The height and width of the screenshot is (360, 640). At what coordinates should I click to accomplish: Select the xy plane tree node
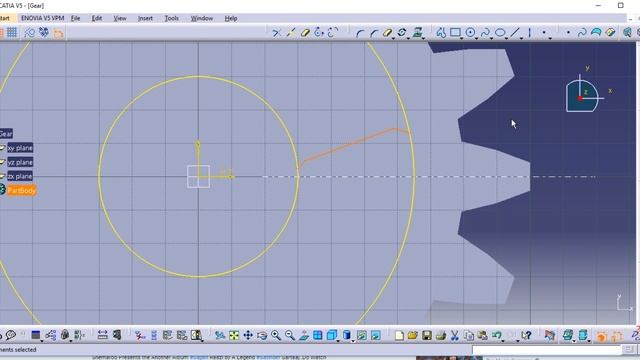[20, 148]
